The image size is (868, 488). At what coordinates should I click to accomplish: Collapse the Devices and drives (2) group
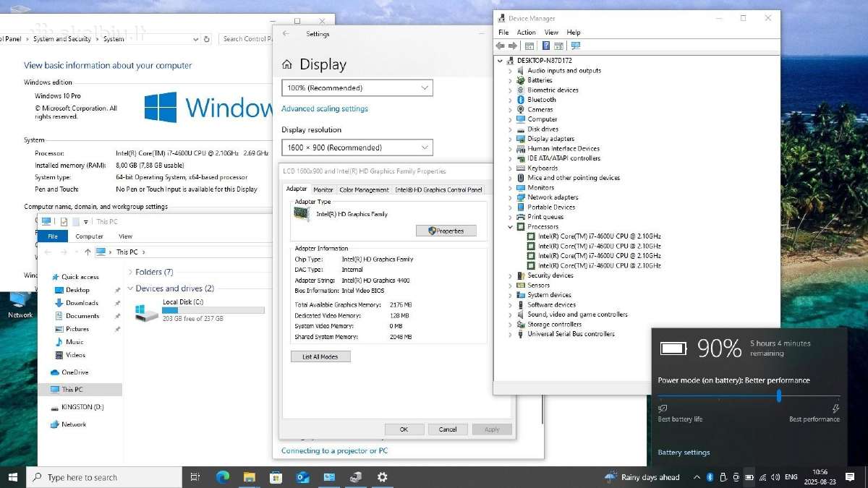(x=130, y=288)
